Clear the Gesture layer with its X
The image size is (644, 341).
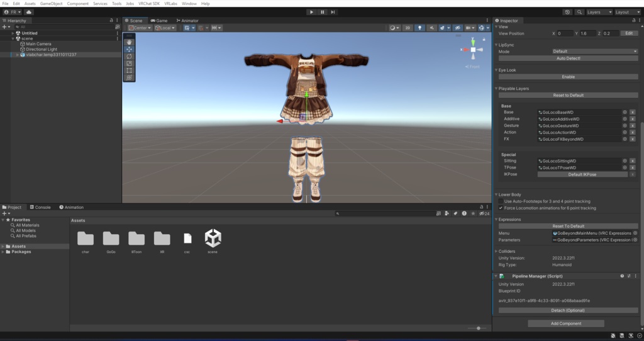633,126
